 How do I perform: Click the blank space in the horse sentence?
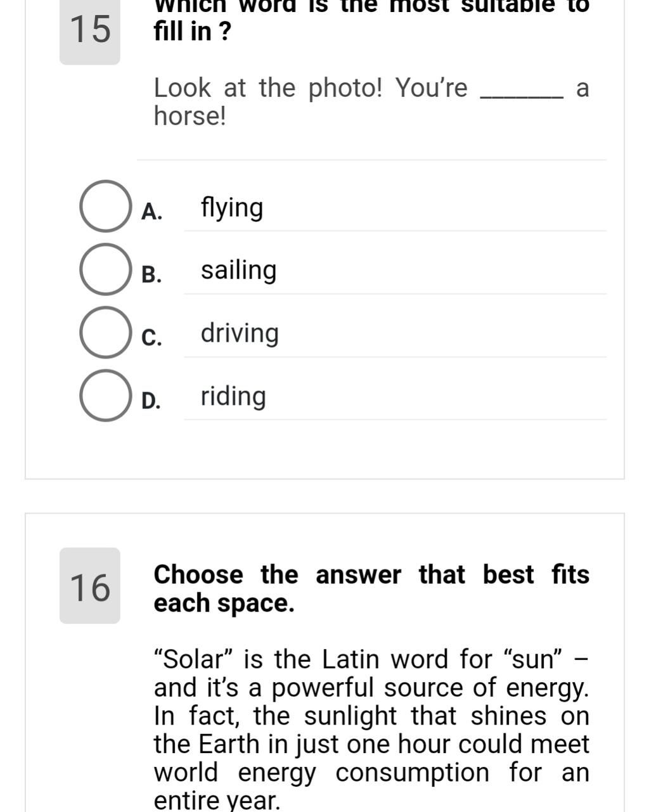(522, 90)
